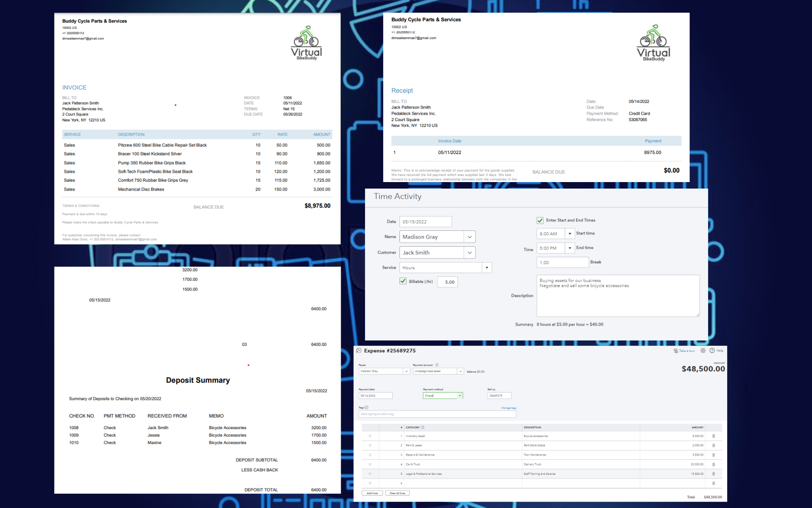Click drag handle of Rent & Lease row
The width and height of the screenshot is (812, 508).
[x=370, y=445]
